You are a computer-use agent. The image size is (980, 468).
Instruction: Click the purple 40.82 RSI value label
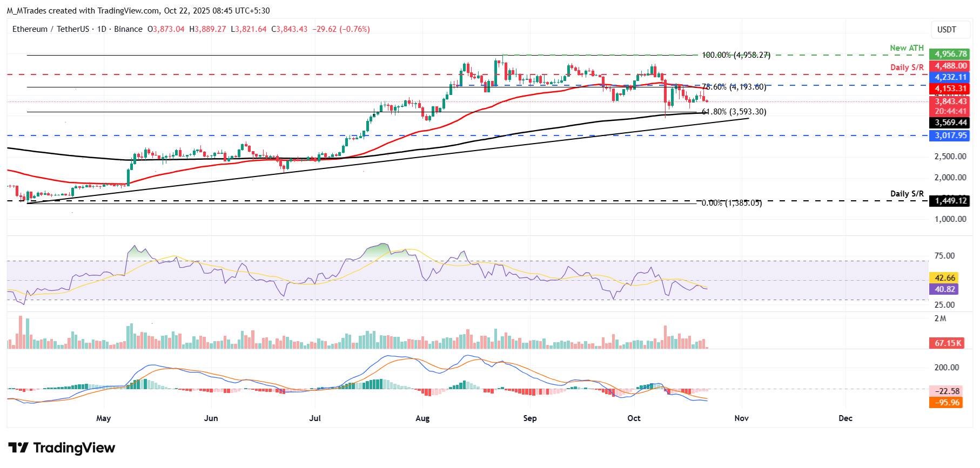(944, 289)
